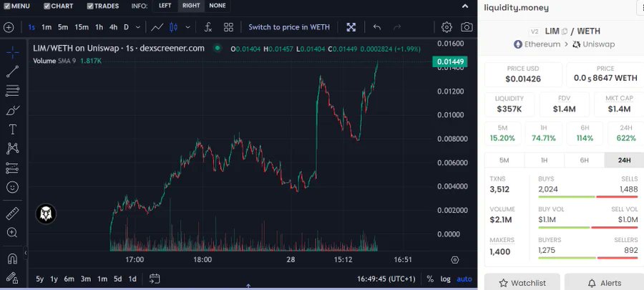
Task: Toggle auto scale
Action: point(464,279)
